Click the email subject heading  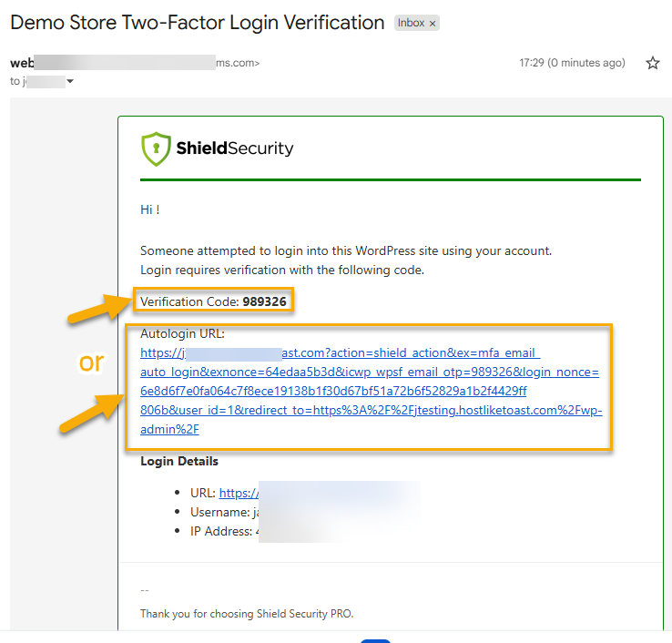click(x=198, y=23)
